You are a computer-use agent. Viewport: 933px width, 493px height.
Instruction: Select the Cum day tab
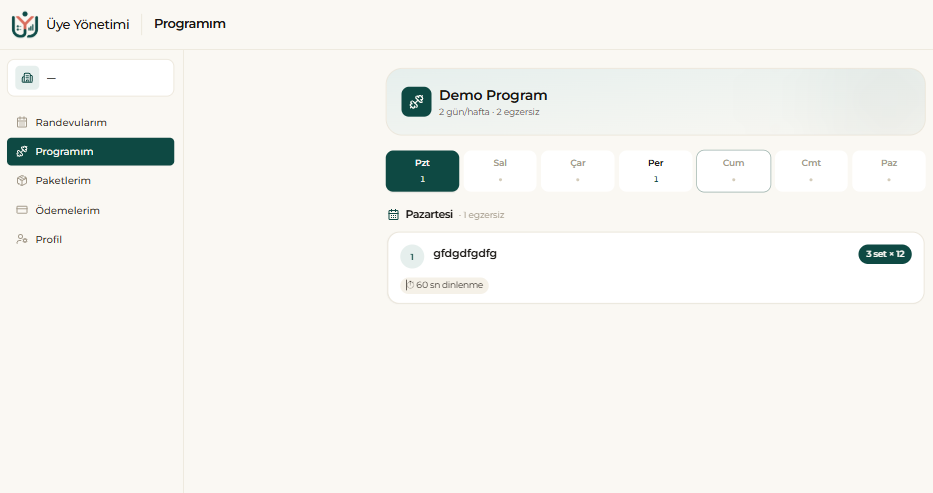pos(734,171)
